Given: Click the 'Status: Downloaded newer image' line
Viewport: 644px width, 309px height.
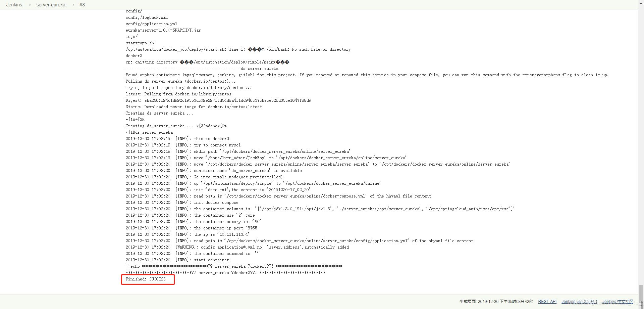Looking at the screenshot, I should (194, 107).
